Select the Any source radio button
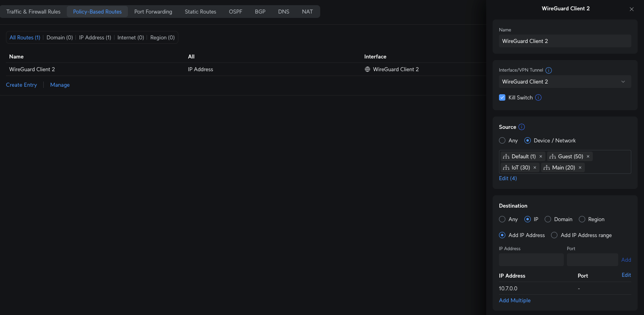This screenshot has width=644, height=315. point(502,140)
